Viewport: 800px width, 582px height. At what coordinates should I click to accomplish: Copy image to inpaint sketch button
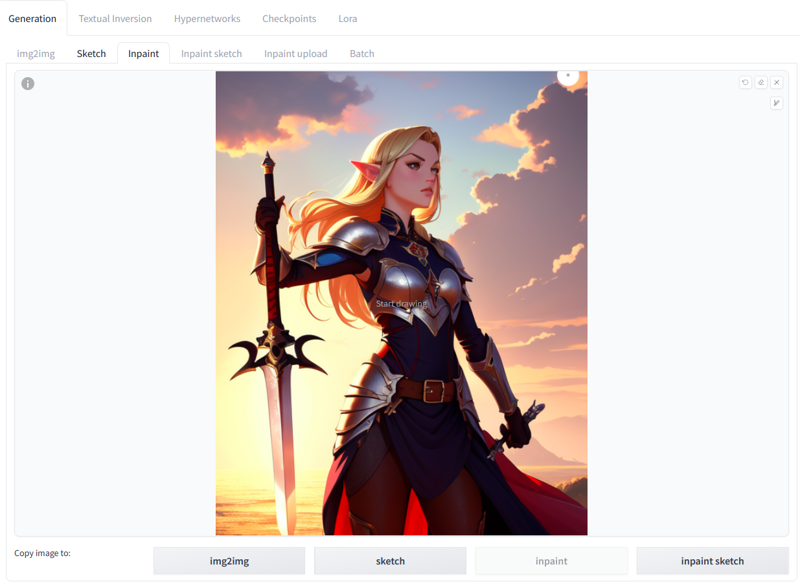pos(712,561)
